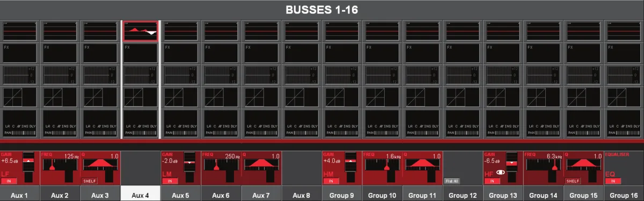Open the Group 12 FX slot

tap(463, 54)
